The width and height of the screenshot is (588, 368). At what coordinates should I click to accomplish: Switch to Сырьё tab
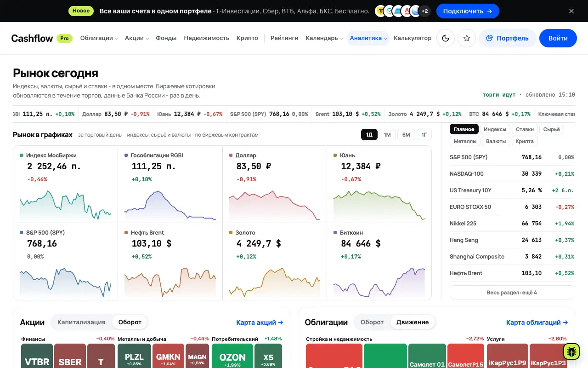coord(551,129)
